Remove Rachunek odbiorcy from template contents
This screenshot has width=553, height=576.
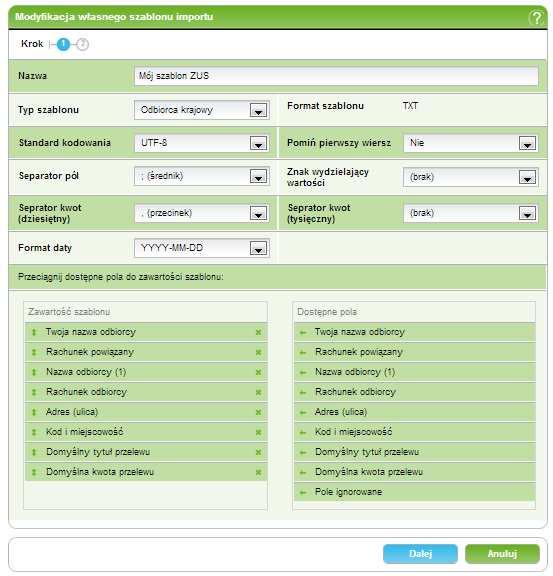tap(258, 392)
